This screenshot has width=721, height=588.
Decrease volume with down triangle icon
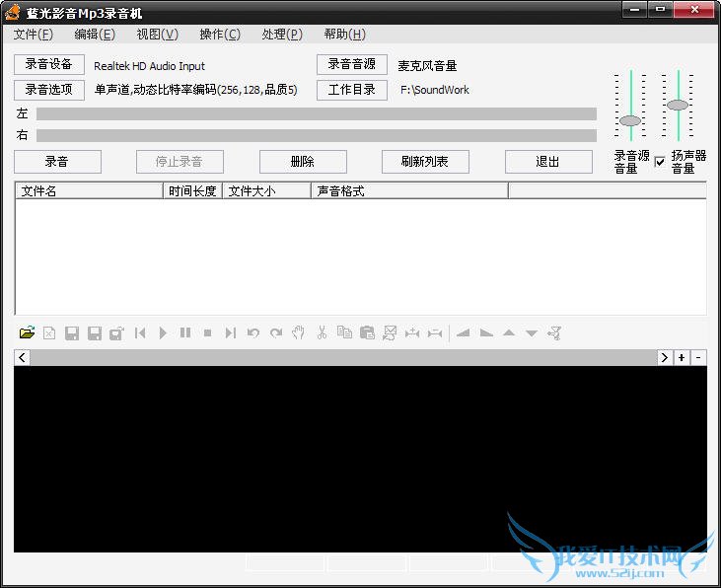coord(532,333)
